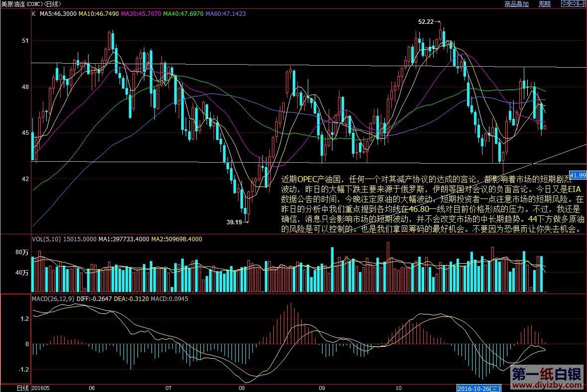The image size is (587, 392).
Task: Click the 41.99 price tag on axis
Action: pyautogui.click(x=578, y=175)
